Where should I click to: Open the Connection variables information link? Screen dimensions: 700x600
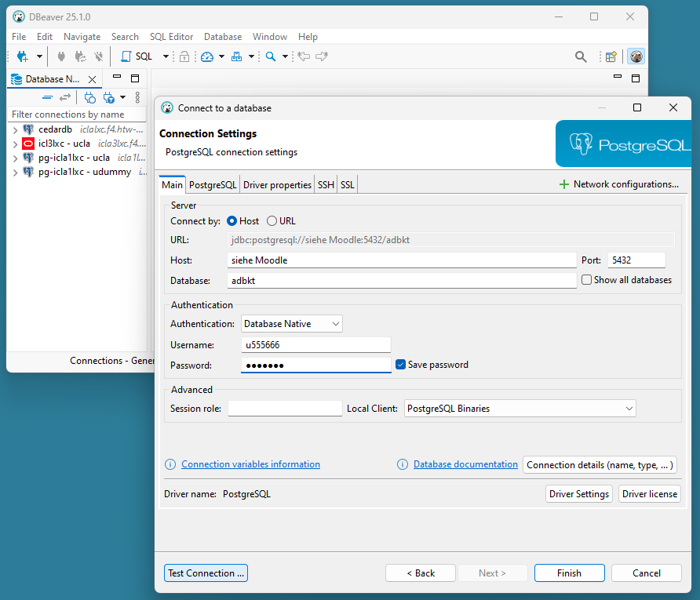click(250, 464)
